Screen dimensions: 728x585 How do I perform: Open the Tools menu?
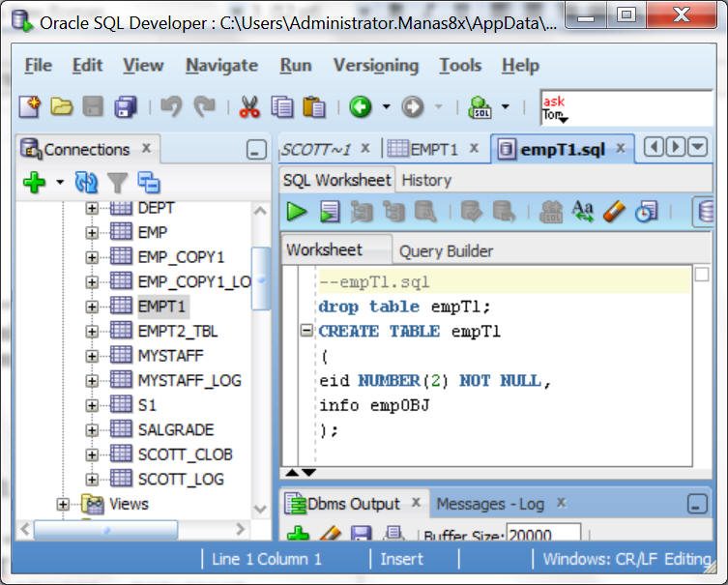click(460, 65)
